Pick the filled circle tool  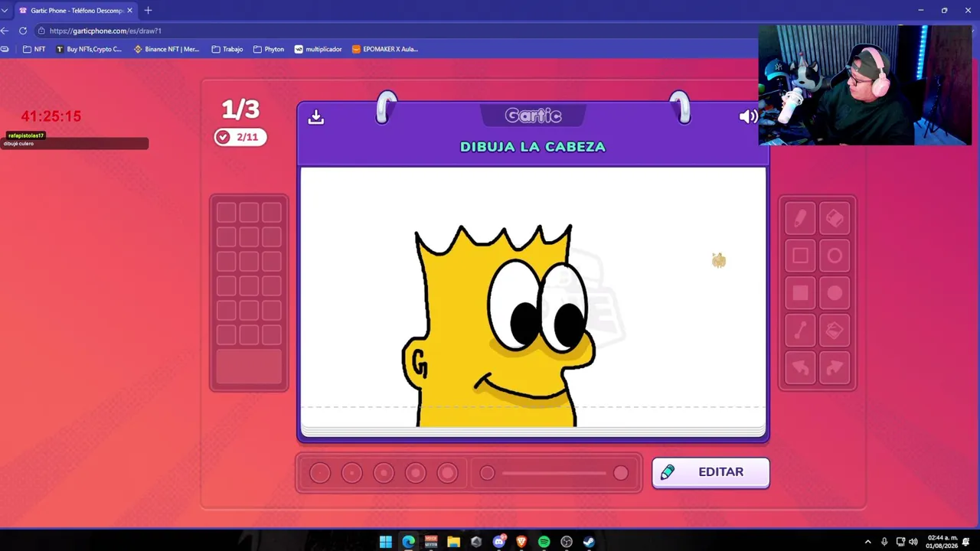tap(835, 293)
